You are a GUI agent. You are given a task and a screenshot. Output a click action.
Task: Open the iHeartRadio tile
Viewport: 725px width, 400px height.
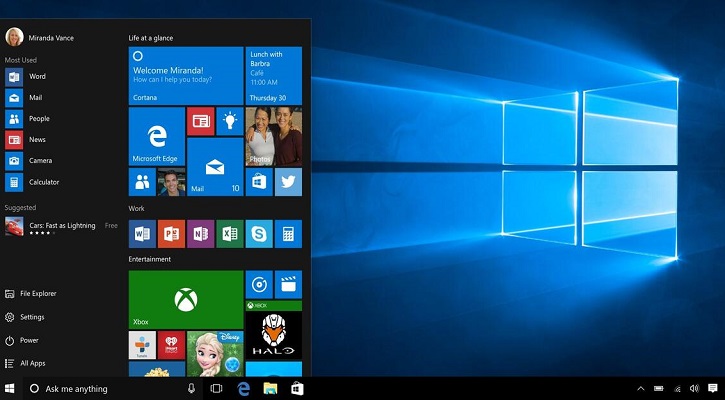click(172, 345)
